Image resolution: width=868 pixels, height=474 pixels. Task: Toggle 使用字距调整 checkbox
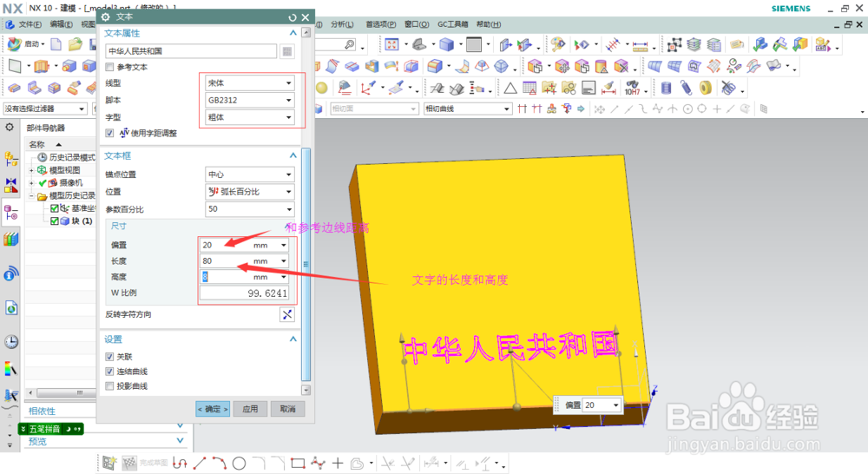click(109, 133)
